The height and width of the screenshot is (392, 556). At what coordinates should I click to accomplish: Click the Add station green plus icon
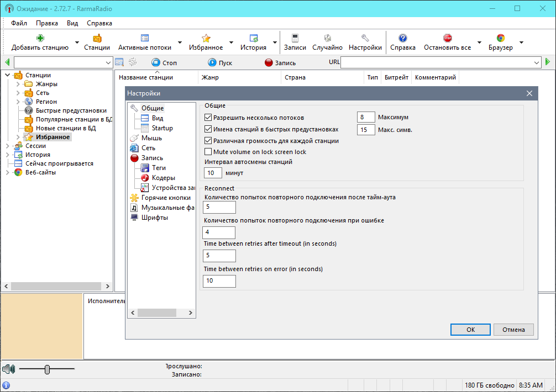(40, 38)
